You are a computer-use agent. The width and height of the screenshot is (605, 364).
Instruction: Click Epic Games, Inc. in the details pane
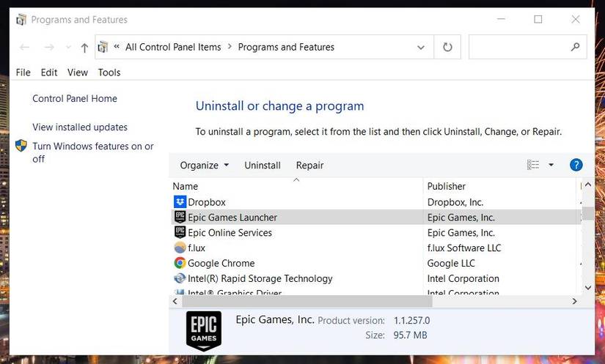[x=275, y=320]
